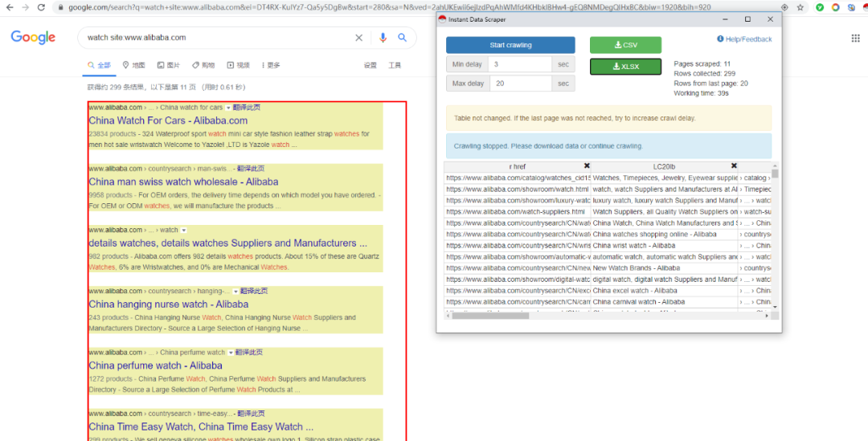The image size is (868, 441).
Task: Bookmark this page with the star icon
Action: (800, 7)
